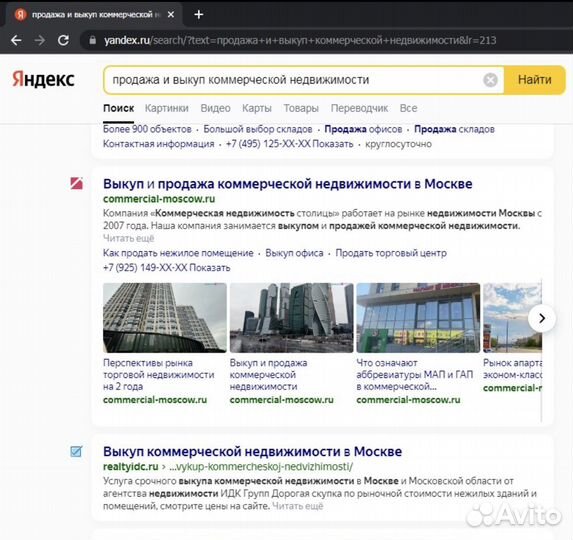
Task: Open the Карты tab
Action: tap(257, 108)
